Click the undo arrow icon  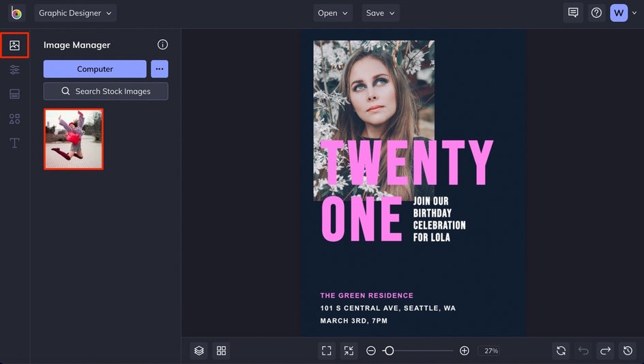[583, 350]
